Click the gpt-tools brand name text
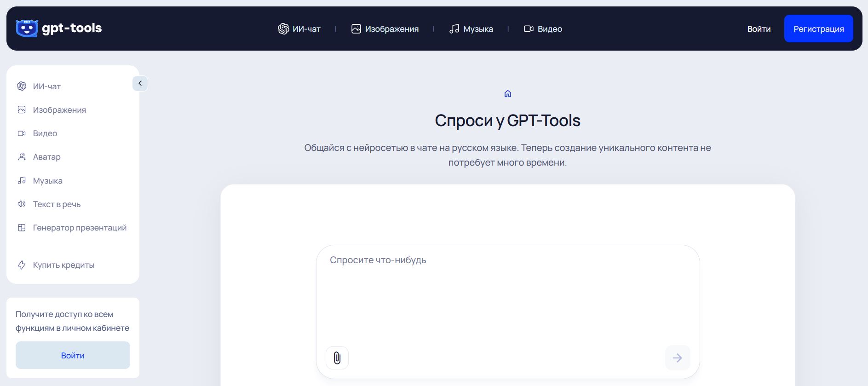868x386 pixels. point(72,28)
